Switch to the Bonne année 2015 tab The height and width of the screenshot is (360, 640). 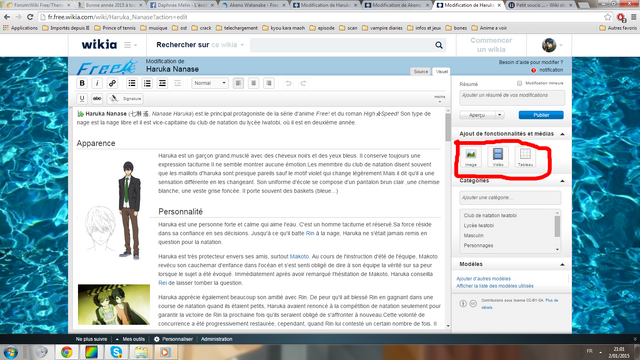(x=111, y=5)
